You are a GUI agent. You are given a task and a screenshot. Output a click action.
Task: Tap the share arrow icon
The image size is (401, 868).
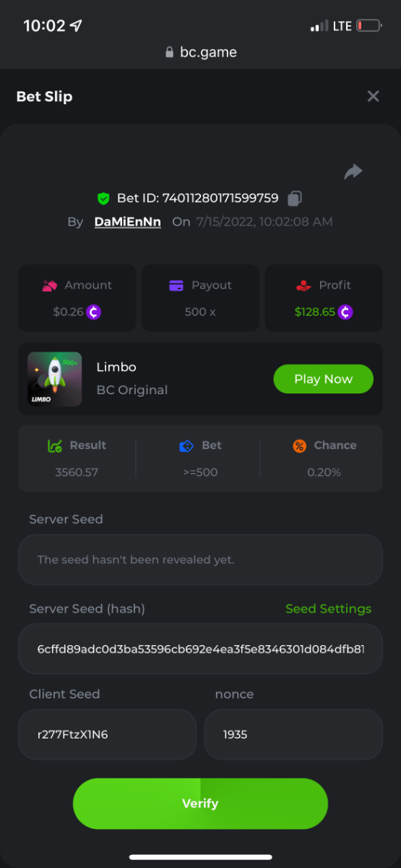pyautogui.click(x=353, y=171)
